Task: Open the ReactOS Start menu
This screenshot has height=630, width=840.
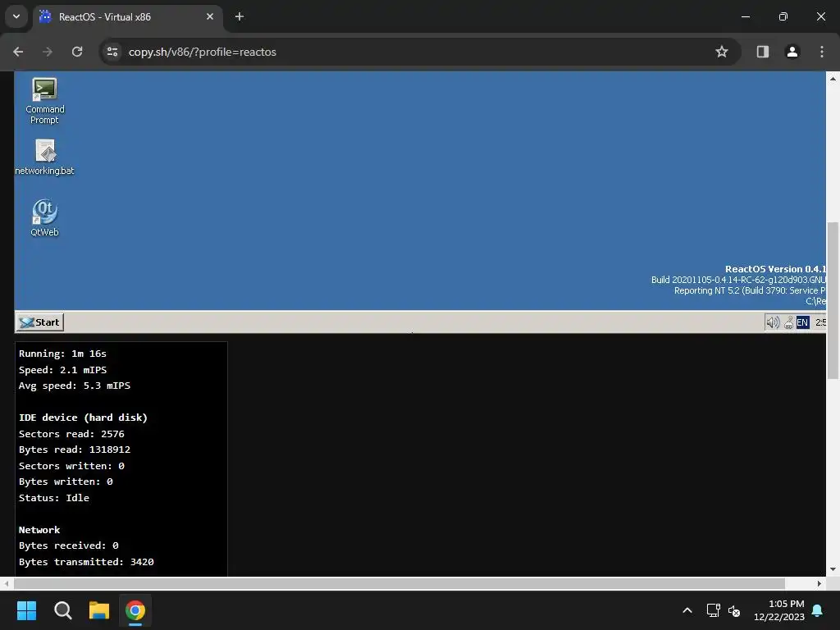Action: coord(40,322)
